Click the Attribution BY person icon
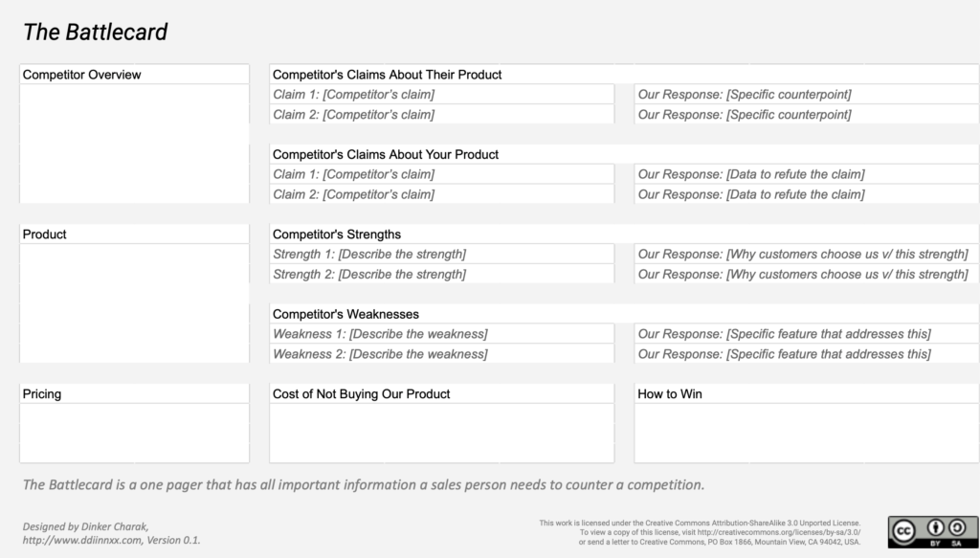980x558 pixels. pyautogui.click(x=935, y=528)
